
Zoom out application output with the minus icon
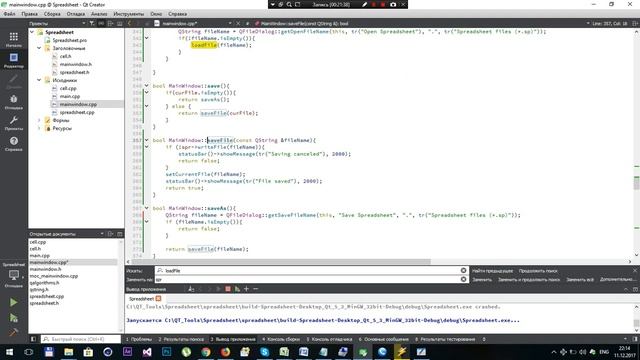[256, 289]
